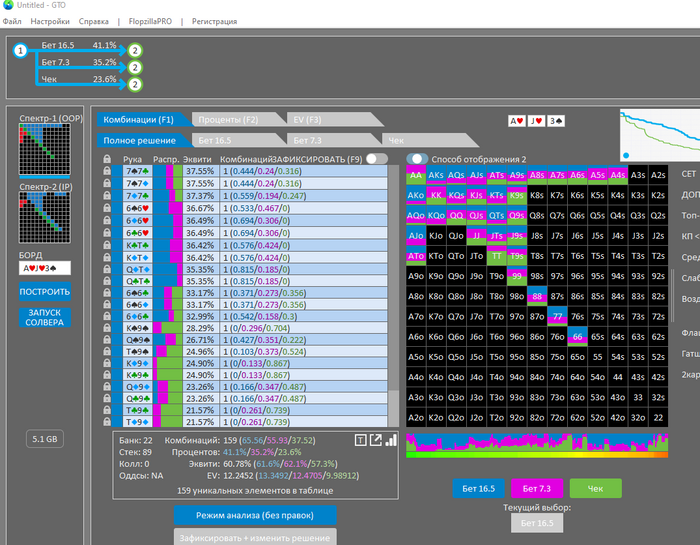Image resolution: width=700 pixels, height=545 pixels.
Task: Click the green Чек color button
Action: pyautogui.click(x=595, y=489)
